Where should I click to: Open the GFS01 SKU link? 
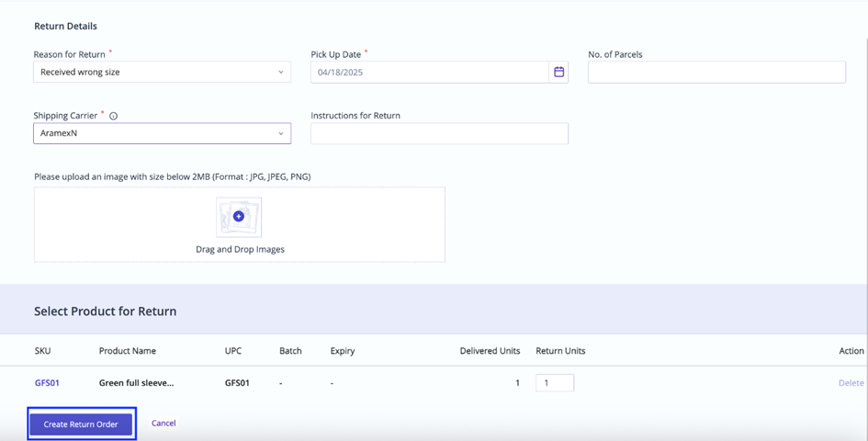tap(47, 383)
